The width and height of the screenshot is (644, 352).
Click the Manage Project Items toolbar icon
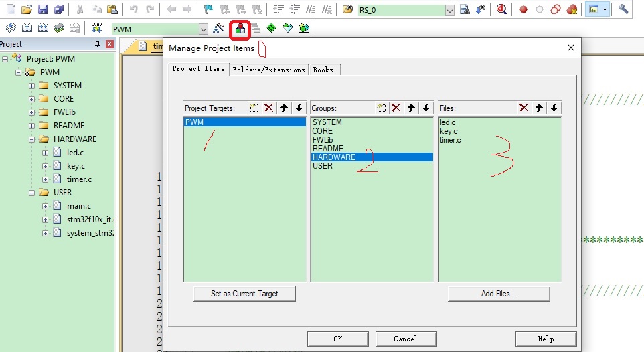click(240, 29)
